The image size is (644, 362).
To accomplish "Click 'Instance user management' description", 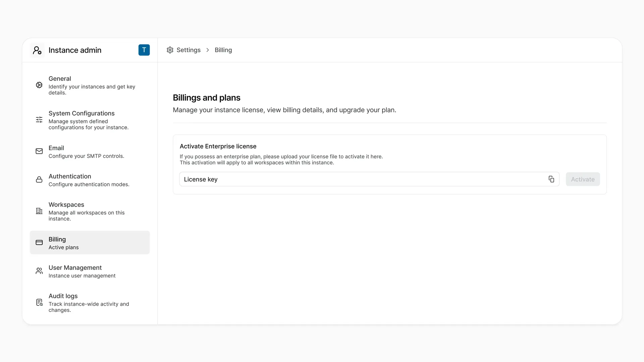I will coord(82,276).
